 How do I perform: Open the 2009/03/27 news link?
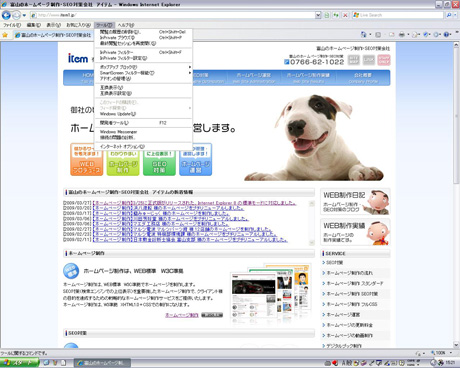194,203
